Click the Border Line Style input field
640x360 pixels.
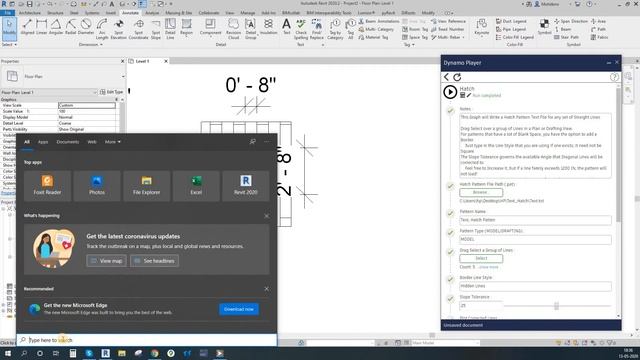tap(535, 286)
